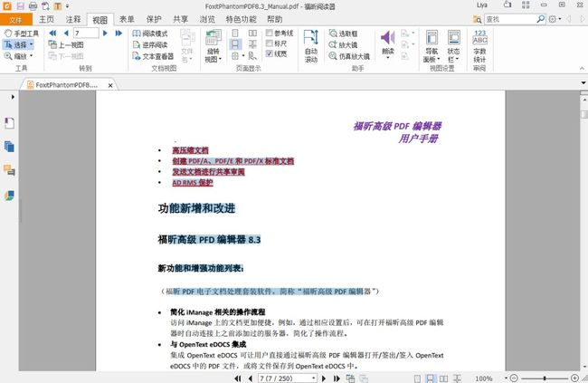The width and height of the screenshot is (588, 383).
Task: Select facing pages display layout
Action: 252,34
